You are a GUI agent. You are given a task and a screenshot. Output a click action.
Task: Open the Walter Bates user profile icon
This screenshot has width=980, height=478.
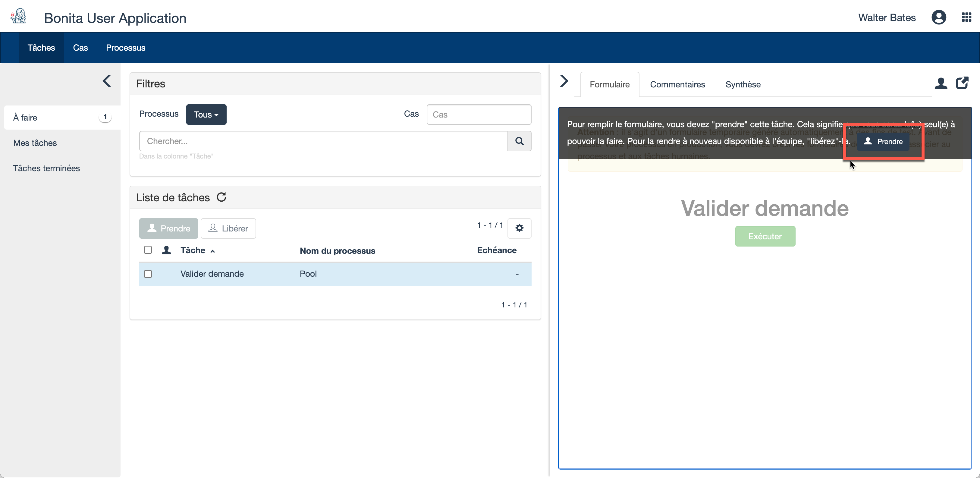click(x=938, y=17)
